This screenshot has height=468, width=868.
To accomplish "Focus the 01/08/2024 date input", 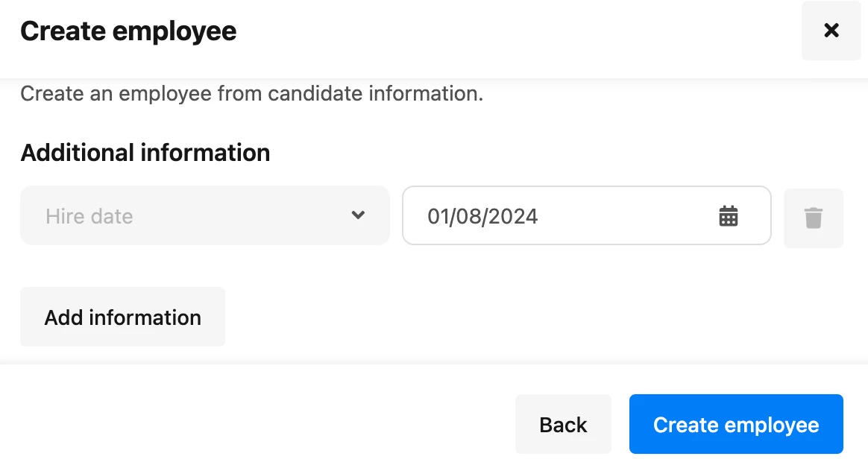I will [x=587, y=215].
